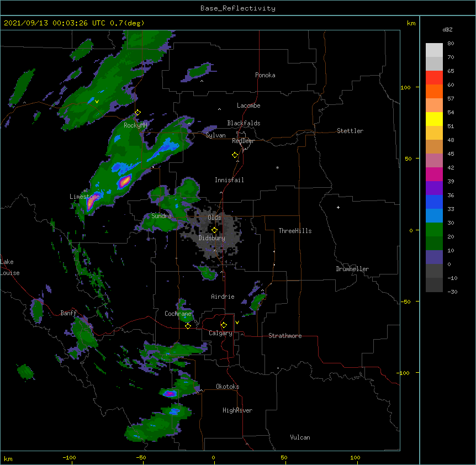Select the purple 36-39 dBZ legend swatch
The width and height of the screenshot is (476, 465).
434,188
